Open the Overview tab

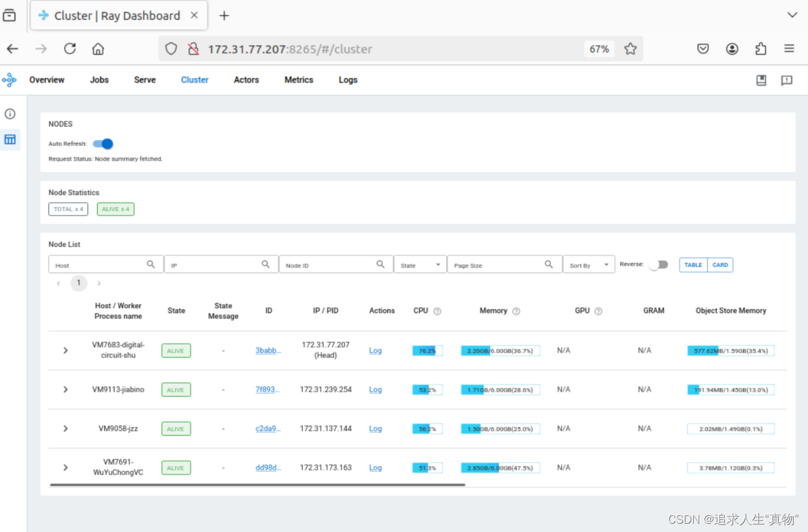pos(46,80)
